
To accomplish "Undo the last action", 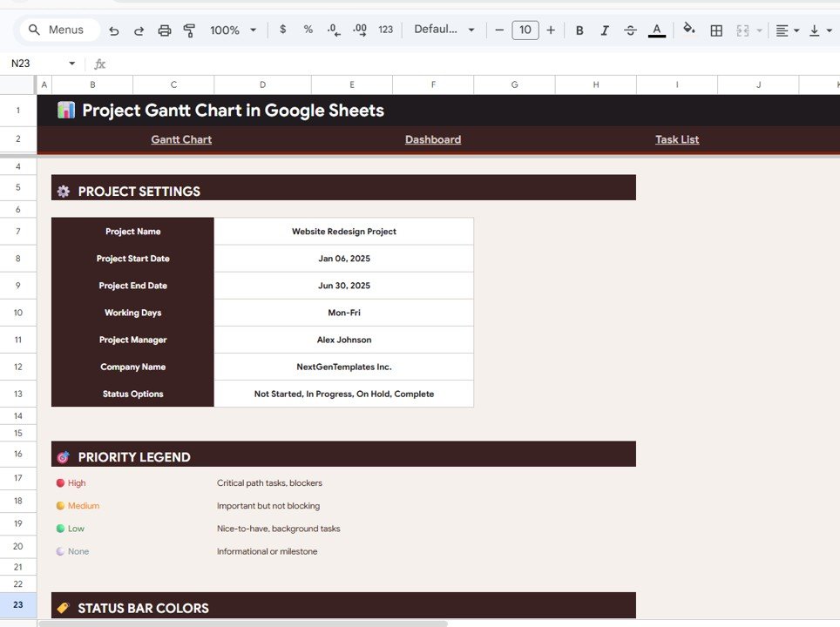I will click(113, 29).
